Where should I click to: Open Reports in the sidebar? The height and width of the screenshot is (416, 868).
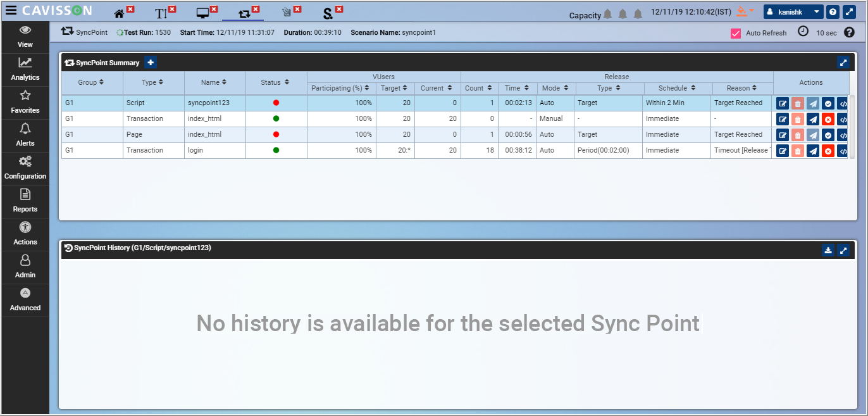[x=25, y=201]
